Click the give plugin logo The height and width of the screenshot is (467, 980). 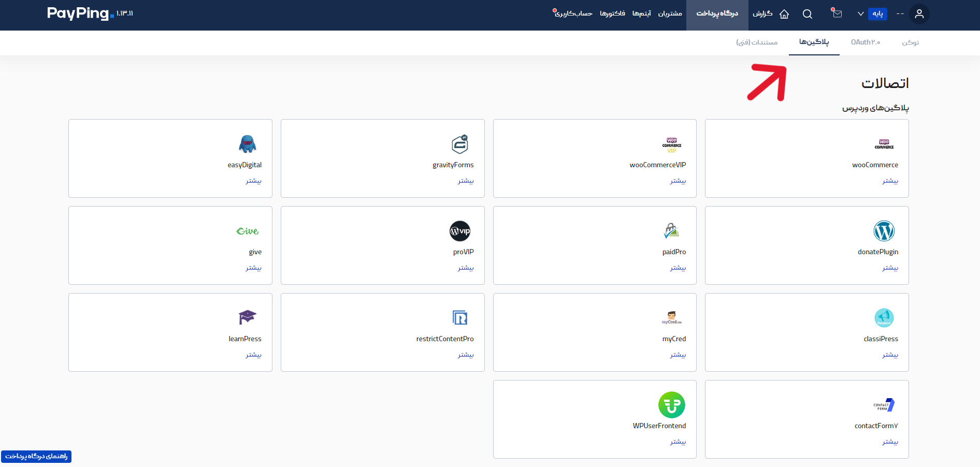(248, 231)
